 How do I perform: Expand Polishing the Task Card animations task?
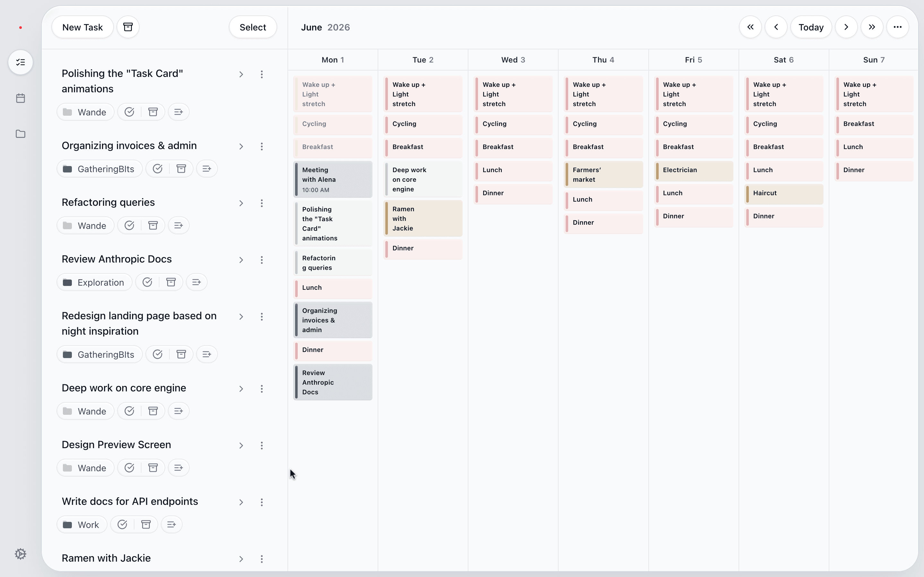click(241, 74)
